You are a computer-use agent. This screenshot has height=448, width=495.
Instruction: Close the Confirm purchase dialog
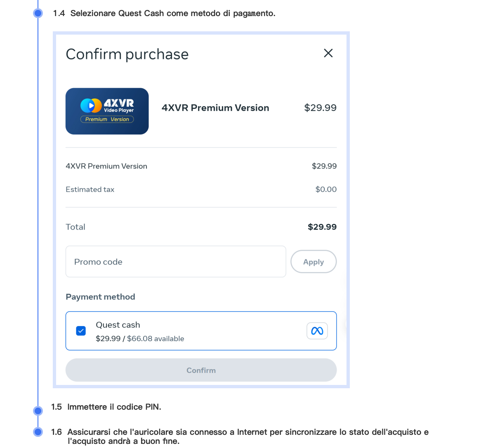click(328, 53)
